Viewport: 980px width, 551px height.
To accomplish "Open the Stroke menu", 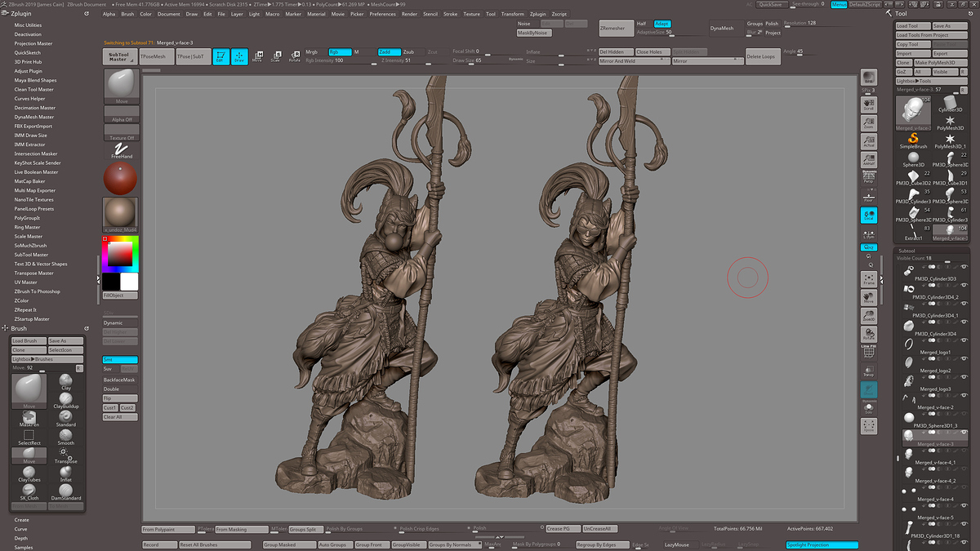I will 450,14.
